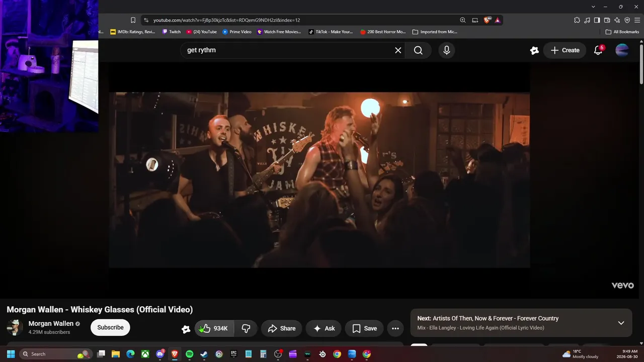Open the Twitch bookmark
The image size is (644, 362).
172,32
